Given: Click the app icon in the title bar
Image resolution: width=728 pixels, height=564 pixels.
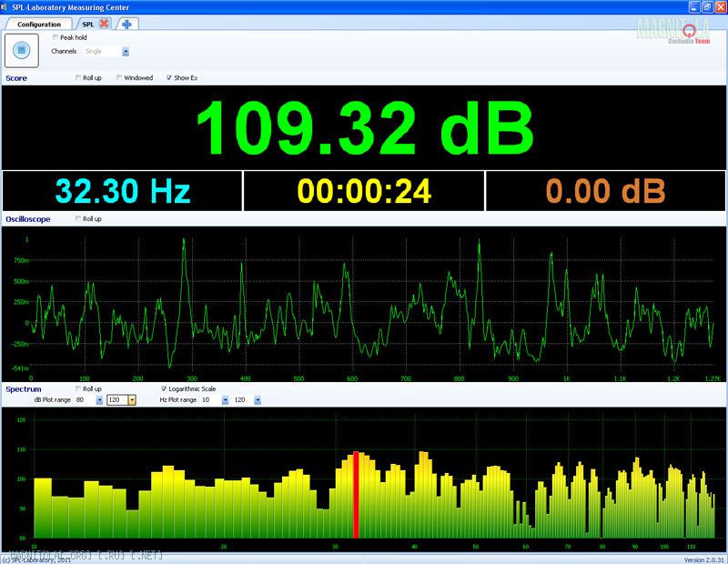Looking at the screenshot, I should (5, 7).
